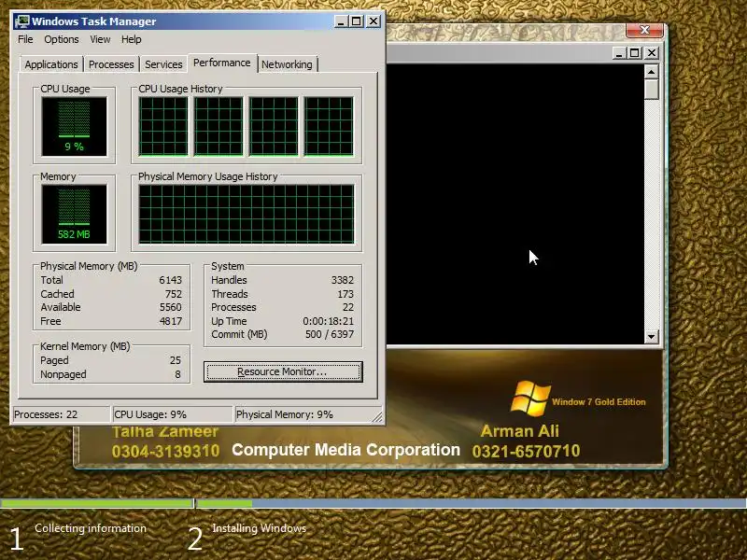The height and width of the screenshot is (560, 747).
Task: Minimize the black console window
Action: (618, 53)
